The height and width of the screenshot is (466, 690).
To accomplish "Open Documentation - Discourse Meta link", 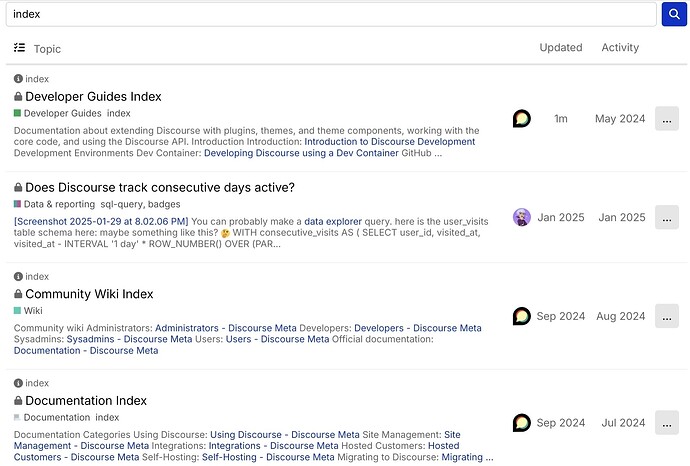I will (x=86, y=351).
